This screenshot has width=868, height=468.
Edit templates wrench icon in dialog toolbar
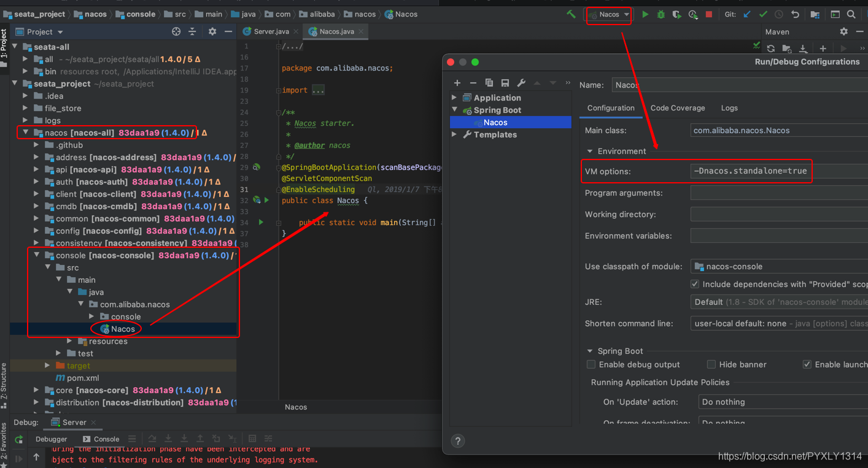521,83
